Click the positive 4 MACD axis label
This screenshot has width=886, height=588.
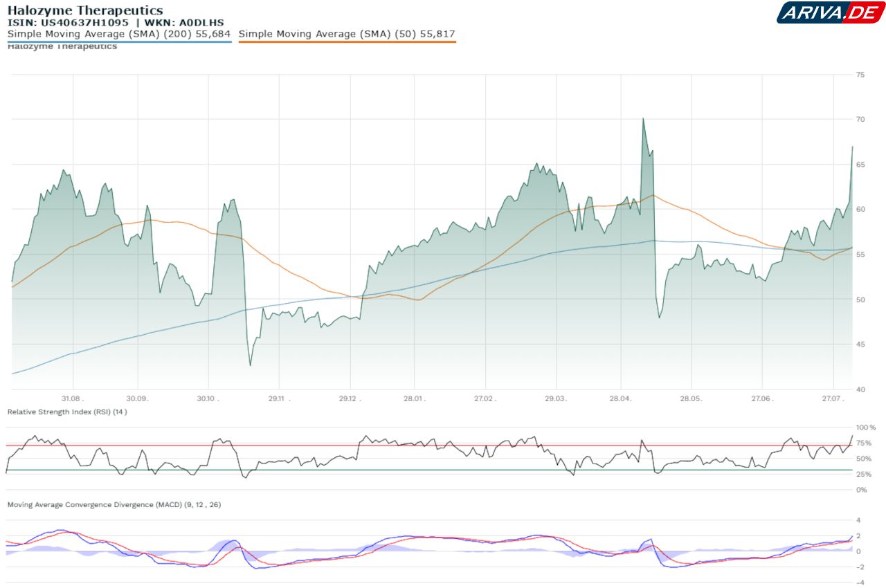coord(858,520)
